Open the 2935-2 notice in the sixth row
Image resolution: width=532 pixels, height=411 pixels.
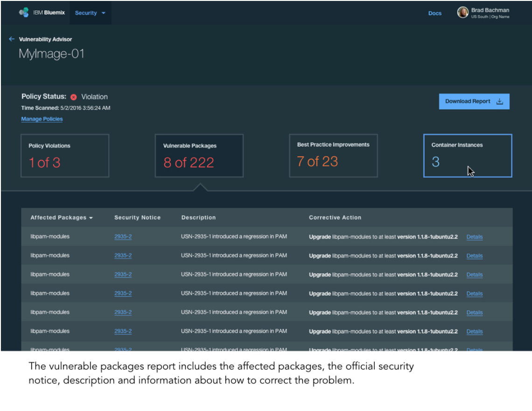click(123, 331)
